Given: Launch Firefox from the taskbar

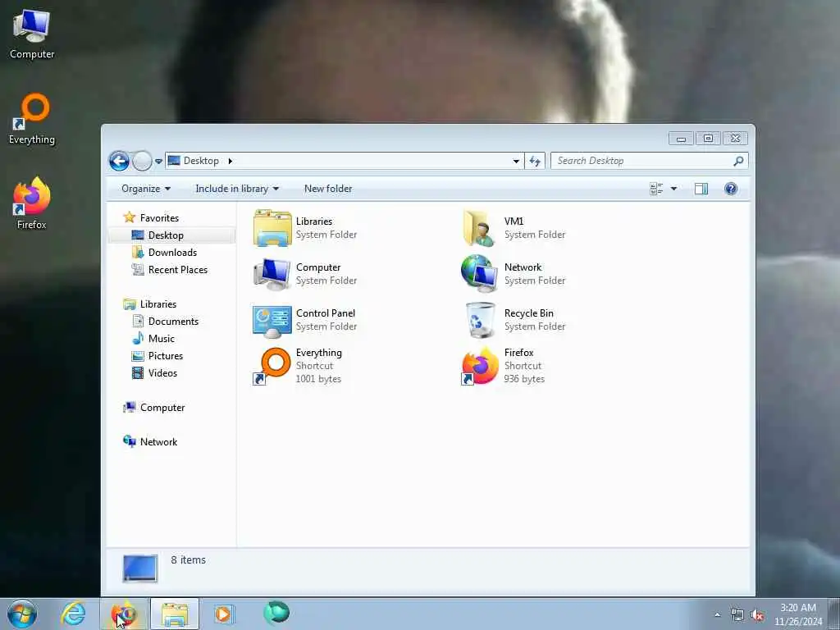Looking at the screenshot, I should [124, 614].
